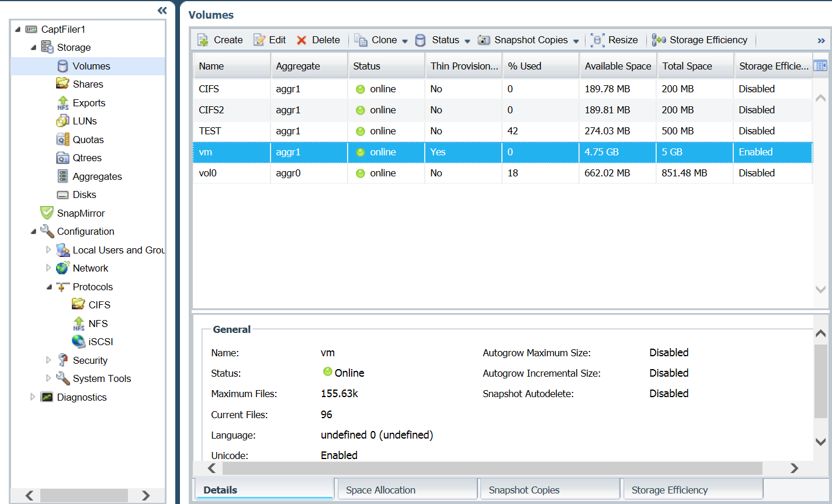Collapse the Protocols tree node
832x504 pixels.
tap(48, 287)
